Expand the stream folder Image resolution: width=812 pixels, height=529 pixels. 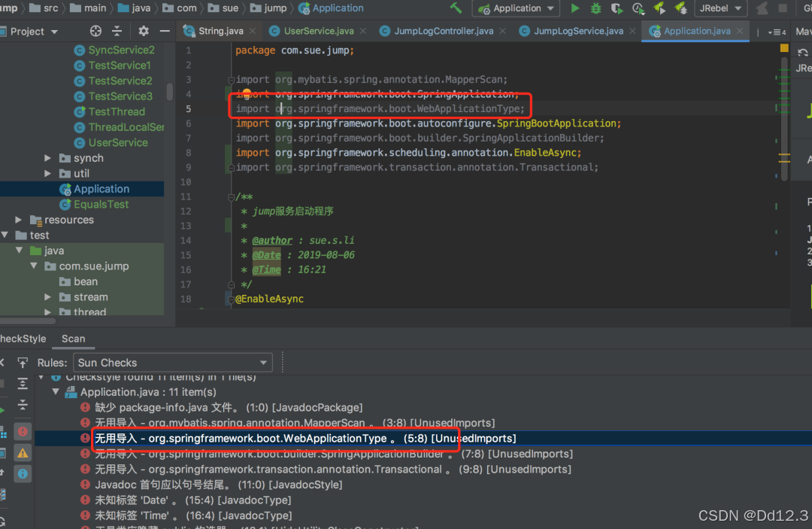point(47,297)
